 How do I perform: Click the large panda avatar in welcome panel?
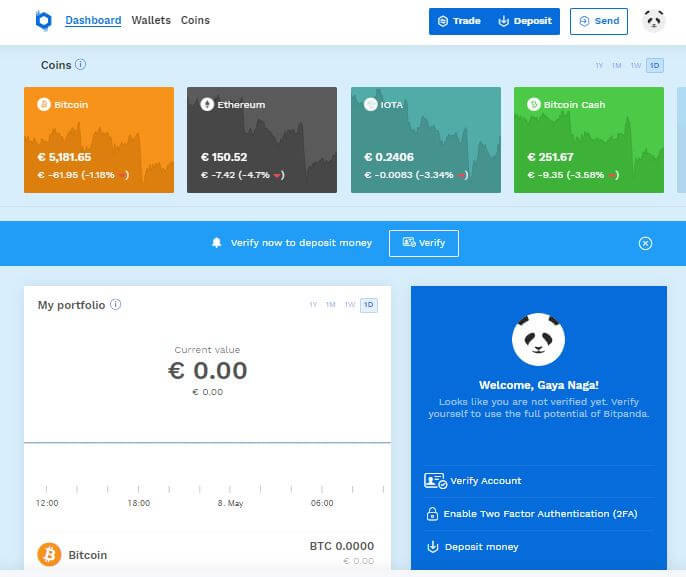pyautogui.click(x=538, y=339)
